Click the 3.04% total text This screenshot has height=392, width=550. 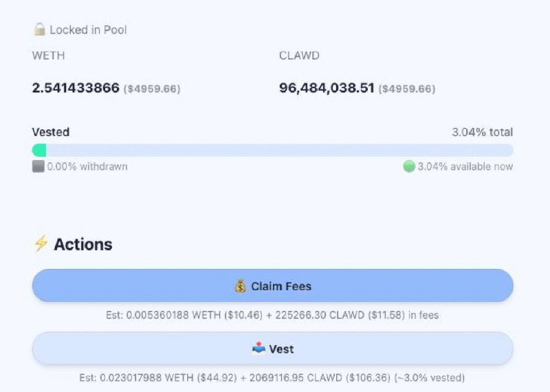(x=482, y=132)
